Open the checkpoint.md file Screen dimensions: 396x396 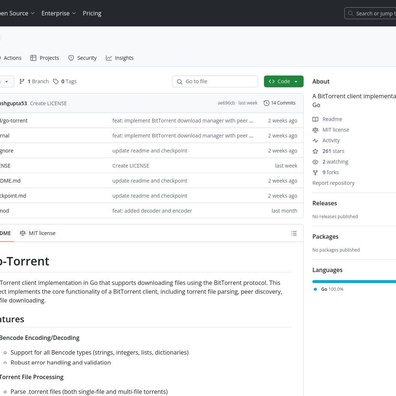click(13, 196)
